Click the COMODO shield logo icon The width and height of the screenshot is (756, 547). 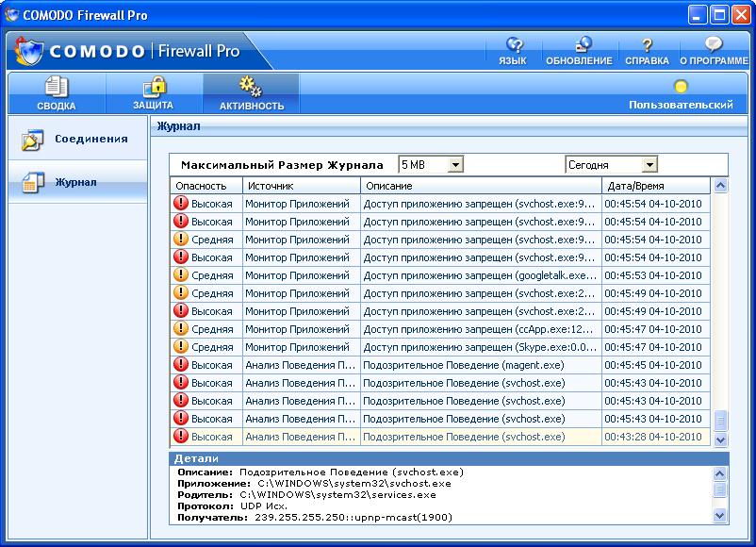29,51
